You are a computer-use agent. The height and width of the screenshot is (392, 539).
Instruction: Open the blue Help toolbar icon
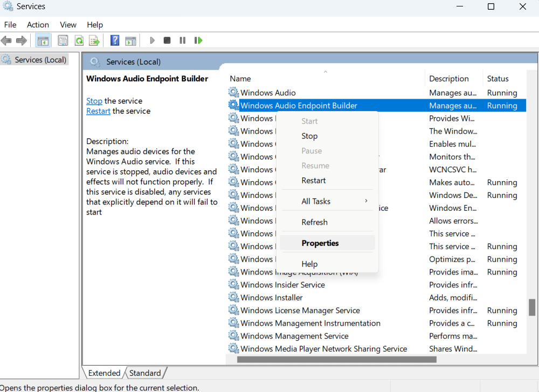pyautogui.click(x=115, y=40)
